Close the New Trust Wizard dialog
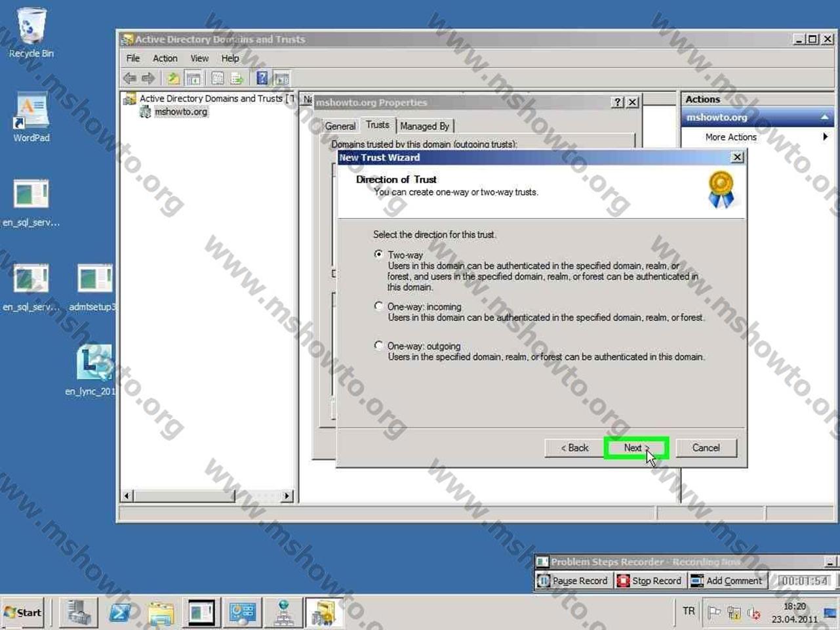The width and height of the screenshot is (840, 630). [x=737, y=157]
